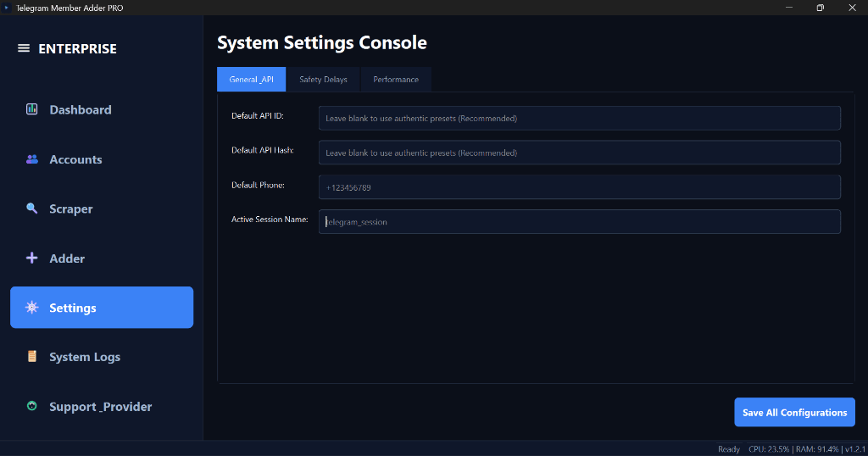Restore down the application window

[x=821, y=8]
